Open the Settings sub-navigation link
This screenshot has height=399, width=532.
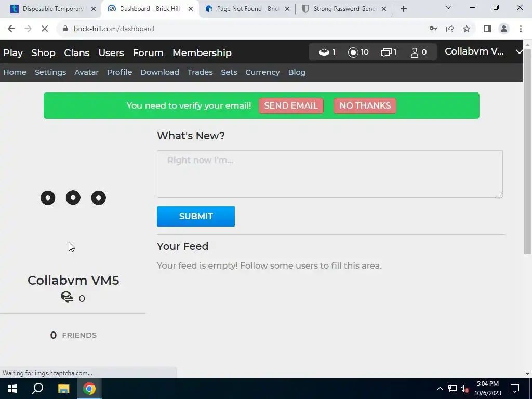point(50,72)
